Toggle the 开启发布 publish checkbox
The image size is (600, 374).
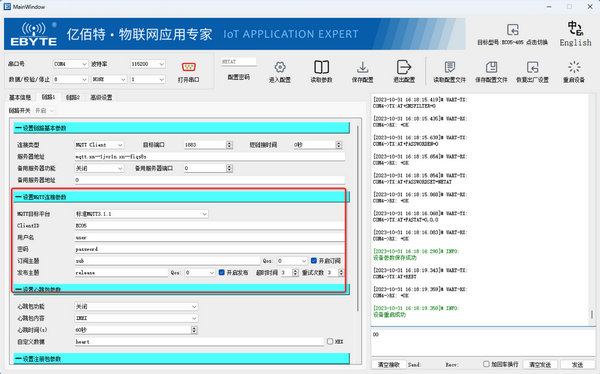(222, 273)
